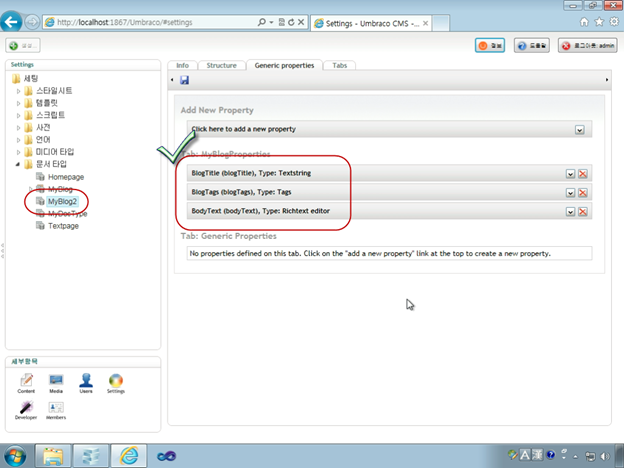Click the Visual Studio infinity taskbar icon

click(x=166, y=456)
